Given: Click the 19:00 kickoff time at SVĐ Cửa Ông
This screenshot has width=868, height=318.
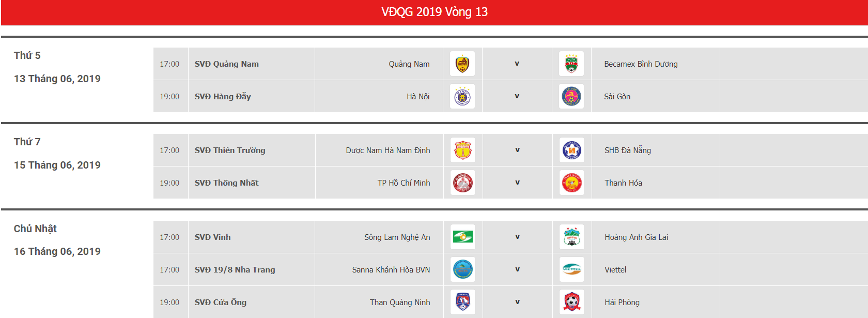Looking at the screenshot, I should point(169,302).
